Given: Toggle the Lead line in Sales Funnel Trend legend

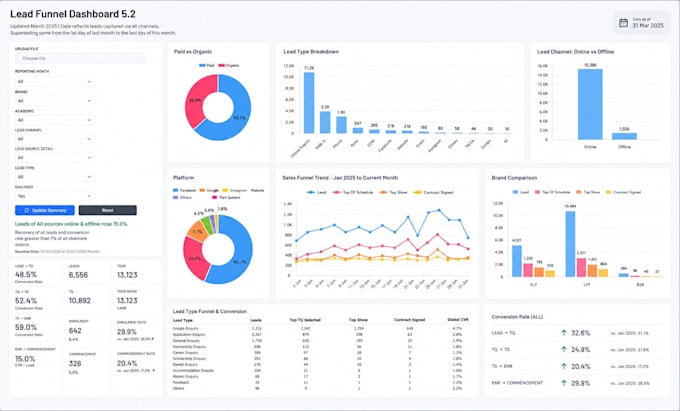Looking at the screenshot, I should (317, 192).
